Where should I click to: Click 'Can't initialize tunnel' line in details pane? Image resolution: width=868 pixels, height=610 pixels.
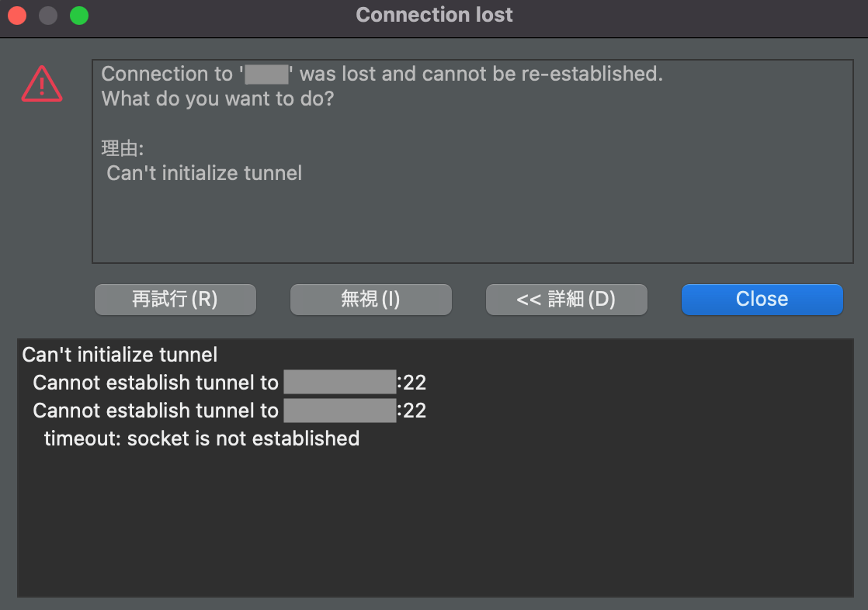click(x=120, y=355)
